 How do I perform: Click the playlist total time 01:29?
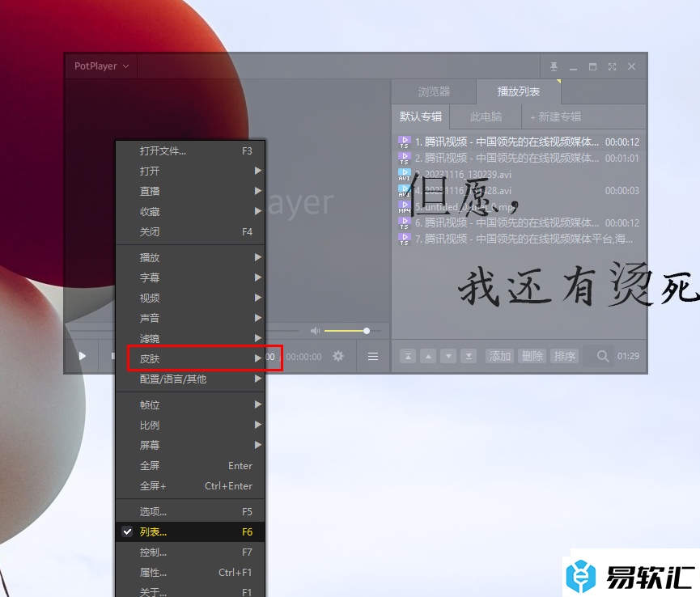click(628, 356)
